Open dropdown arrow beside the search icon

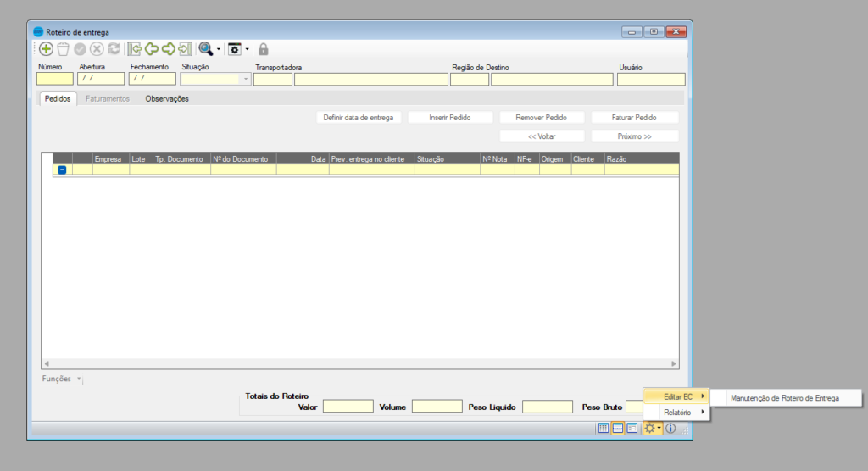(x=219, y=49)
